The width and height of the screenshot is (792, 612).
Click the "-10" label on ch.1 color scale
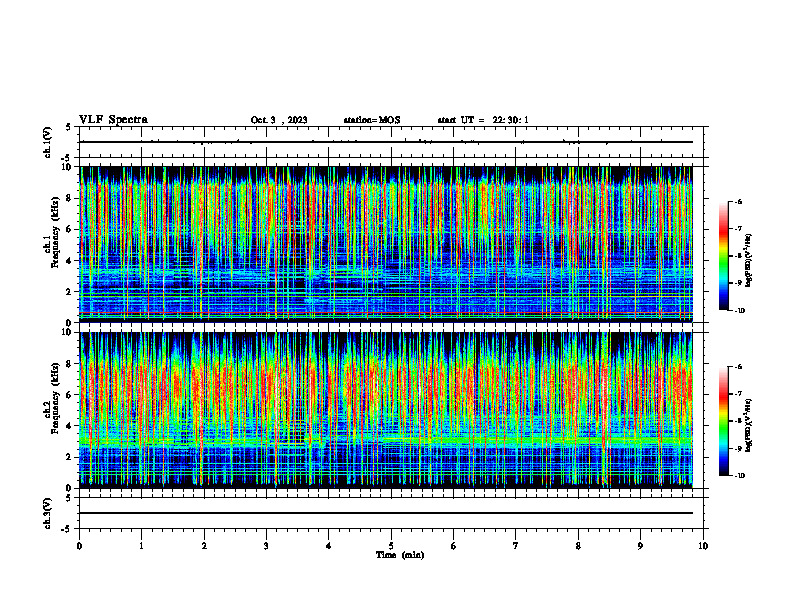tap(739, 311)
